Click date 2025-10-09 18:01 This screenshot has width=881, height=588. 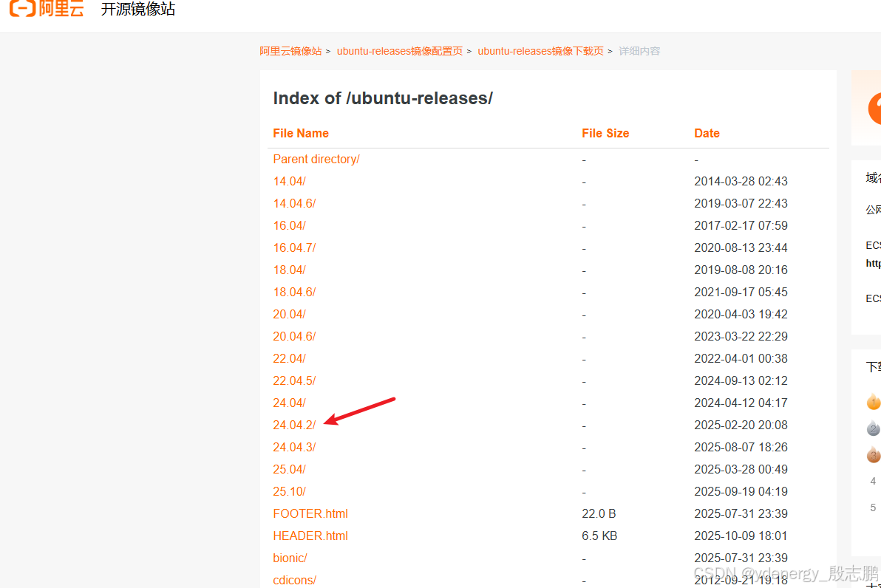coord(741,536)
